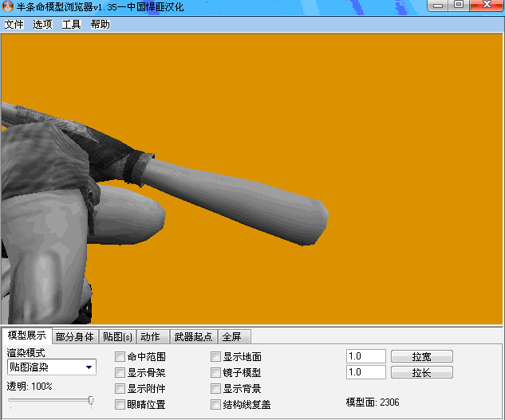The height and width of the screenshot is (420, 505).
Task: Select the 武器起点 tab
Action: pos(193,337)
